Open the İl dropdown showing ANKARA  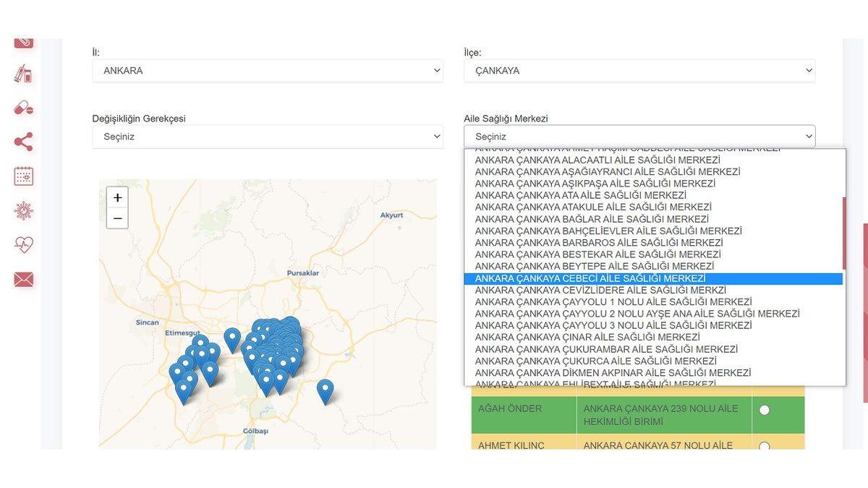pyautogui.click(x=268, y=71)
